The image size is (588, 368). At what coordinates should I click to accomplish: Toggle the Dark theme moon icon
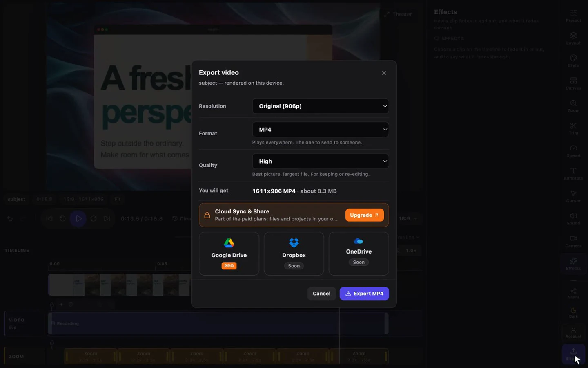point(573,313)
